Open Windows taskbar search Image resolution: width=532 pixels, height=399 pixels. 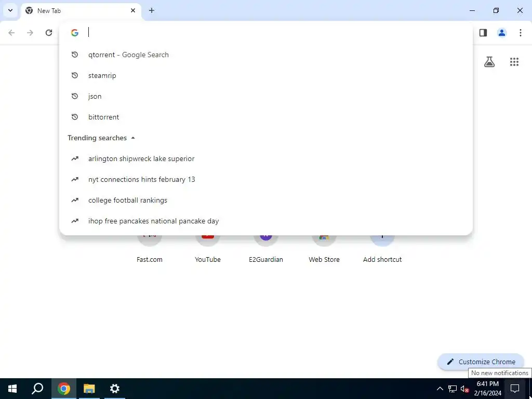coord(37,389)
